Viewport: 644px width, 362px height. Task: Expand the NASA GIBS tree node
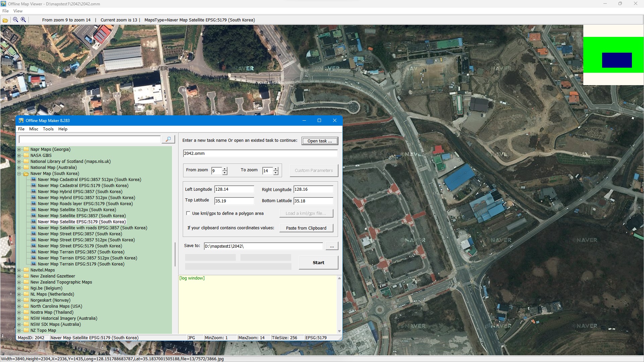tap(19, 156)
